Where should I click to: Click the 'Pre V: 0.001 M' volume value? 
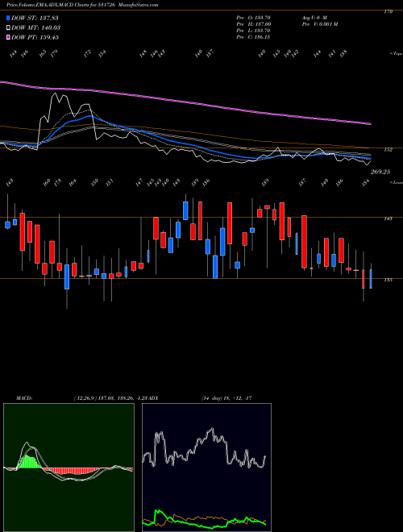click(319, 24)
